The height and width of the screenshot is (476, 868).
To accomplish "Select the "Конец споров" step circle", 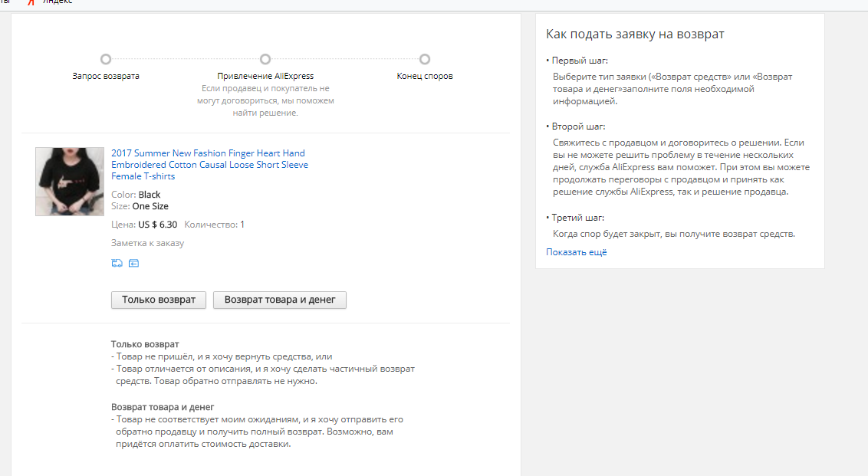I will (x=425, y=59).
